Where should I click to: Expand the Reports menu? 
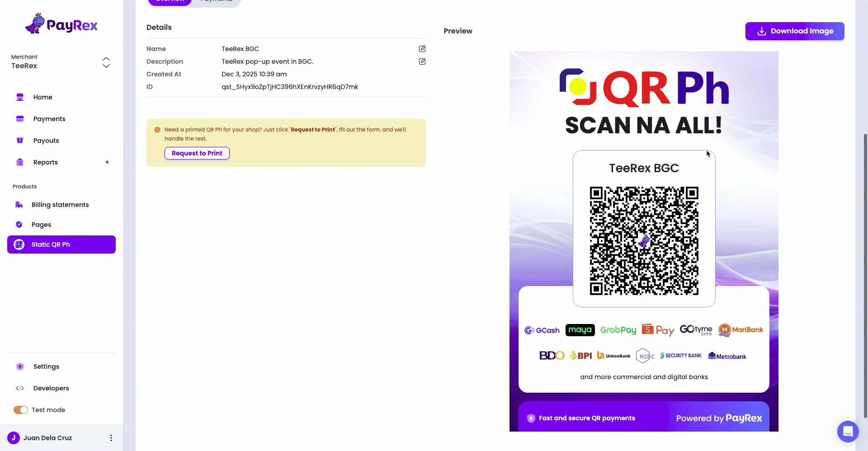(107, 162)
